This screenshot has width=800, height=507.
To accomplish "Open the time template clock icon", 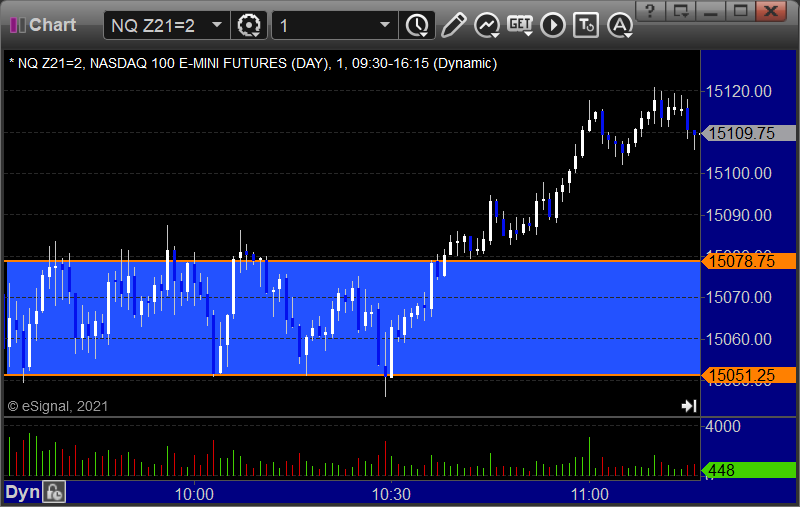I will 417,25.
